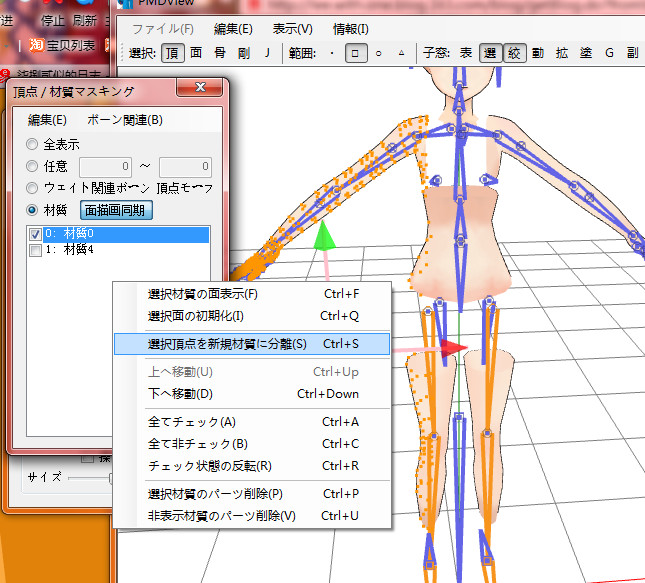
Task: Open the 拡 sub-window
Action: pyautogui.click(x=561, y=53)
